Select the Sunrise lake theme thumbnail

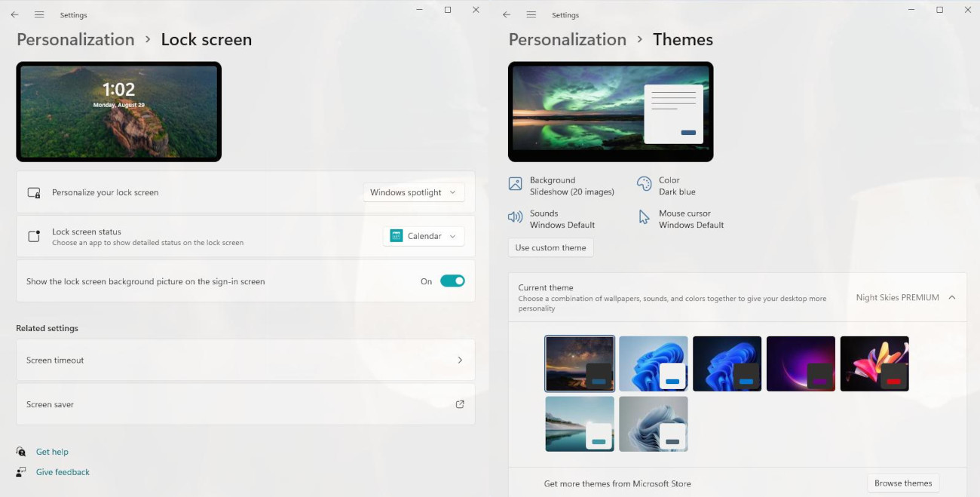pyautogui.click(x=580, y=425)
